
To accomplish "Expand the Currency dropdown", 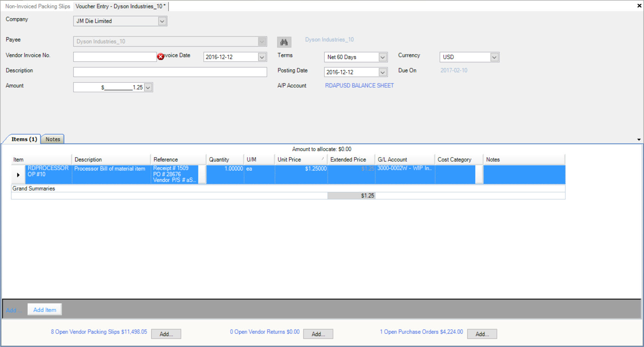I will pos(494,57).
